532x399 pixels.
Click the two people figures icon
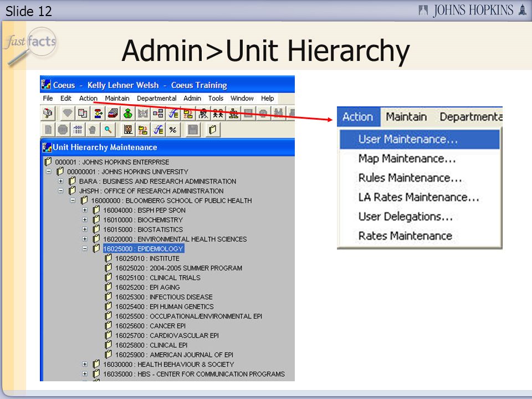[218, 113]
